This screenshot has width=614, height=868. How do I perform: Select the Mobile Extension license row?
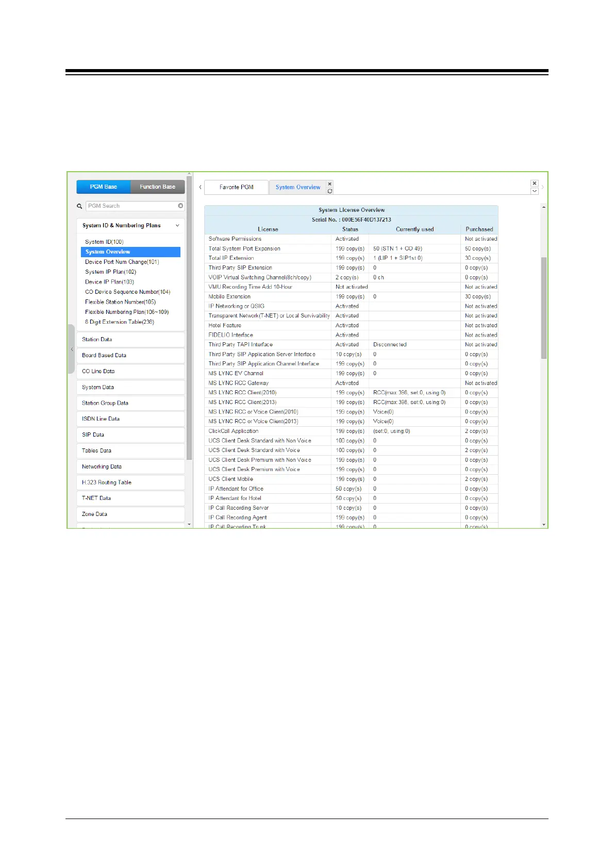point(351,297)
